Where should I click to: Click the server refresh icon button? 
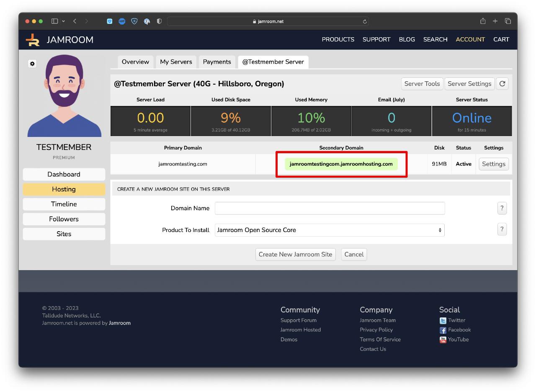click(502, 84)
